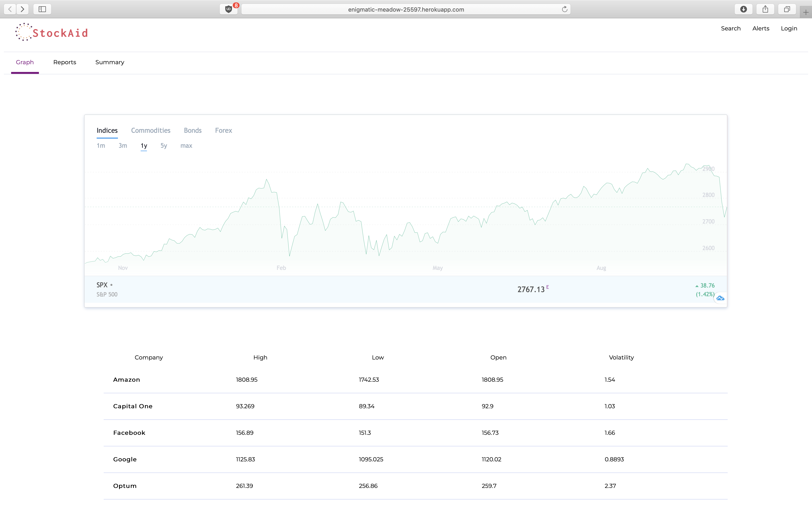Viewport: 812px width, 507px height.
Task: Open the uBlock shield extension icon
Action: click(x=229, y=9)
